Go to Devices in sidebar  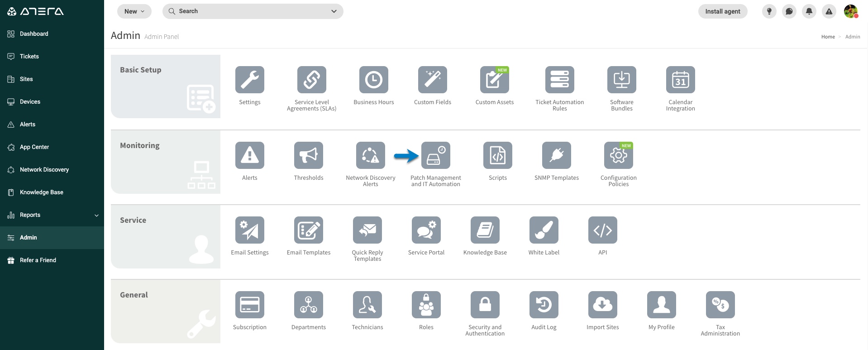click(x=52, y=102)
